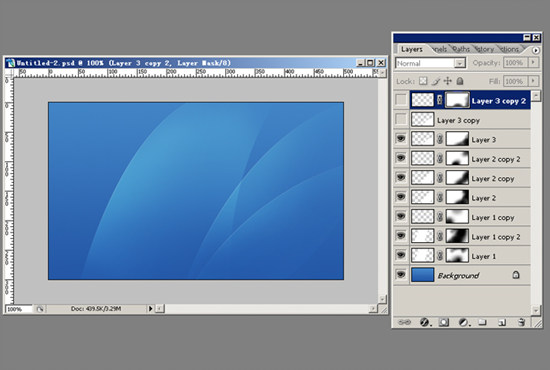Click the create new layer icon
This screenshot has width=550, height=370.
click(502, 322)
